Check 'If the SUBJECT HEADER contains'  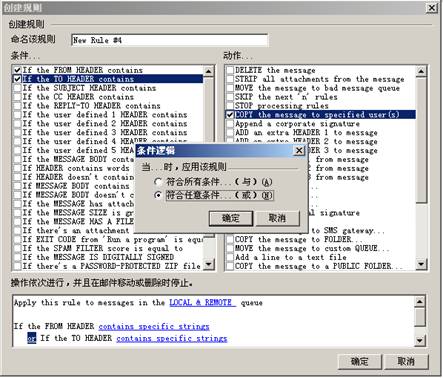point(17,88)
